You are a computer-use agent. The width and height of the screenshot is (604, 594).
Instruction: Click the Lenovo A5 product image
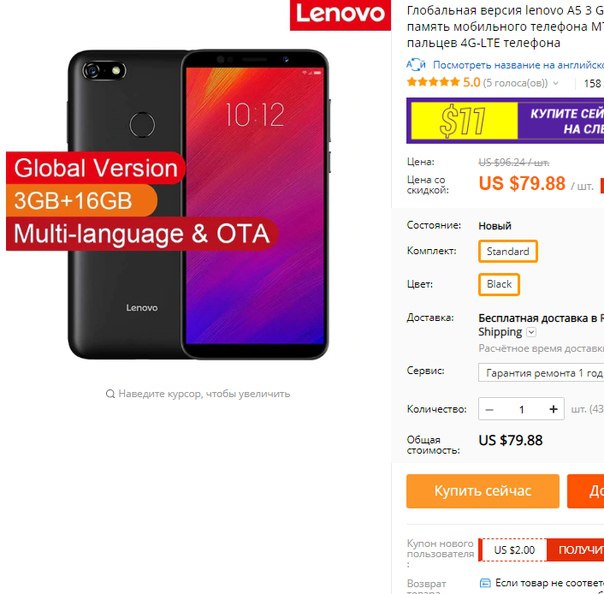point(198,205)
